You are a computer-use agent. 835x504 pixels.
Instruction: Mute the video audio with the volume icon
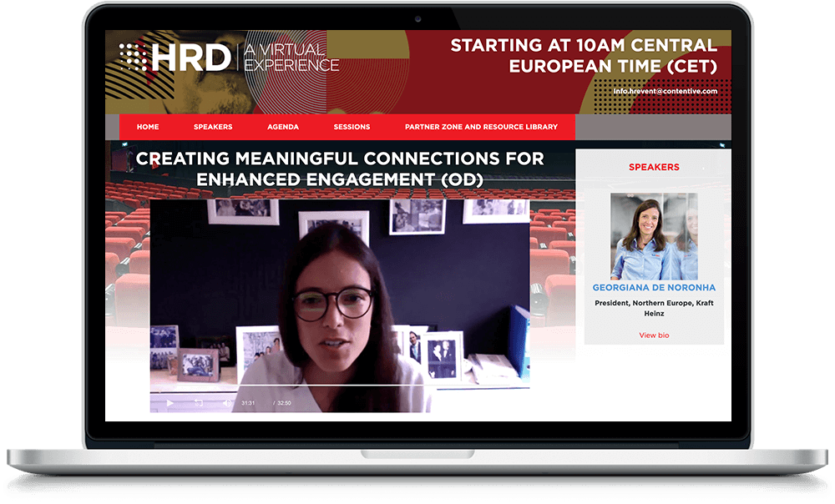pyautogui.click(x=228, y=401)
